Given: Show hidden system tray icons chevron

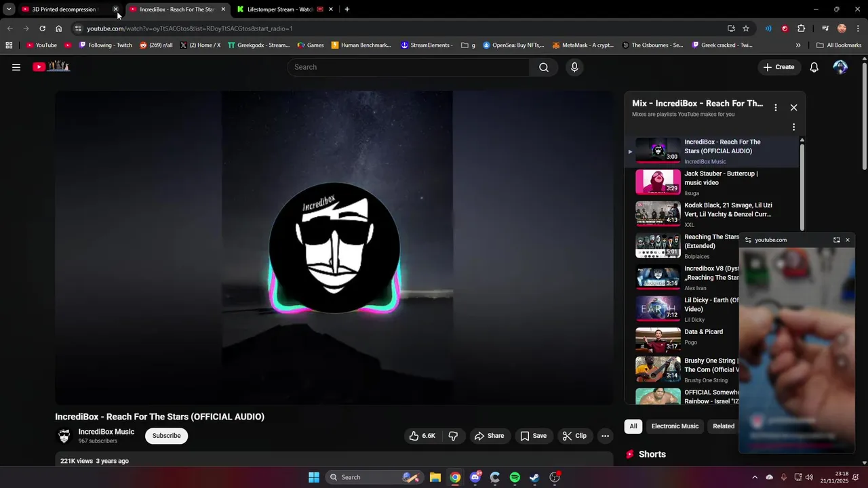Looking at the screenshot, I should point(755,477).
